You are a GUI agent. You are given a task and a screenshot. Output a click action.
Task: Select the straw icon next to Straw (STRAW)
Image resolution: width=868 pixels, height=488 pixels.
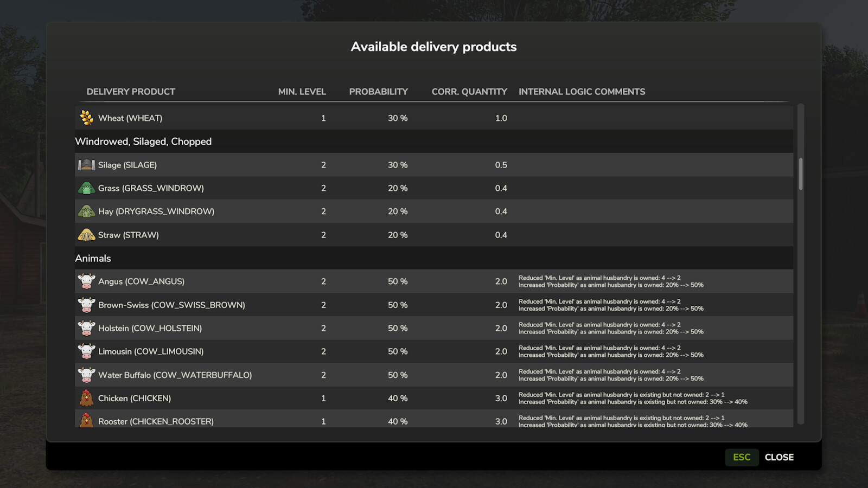(87, 235)
